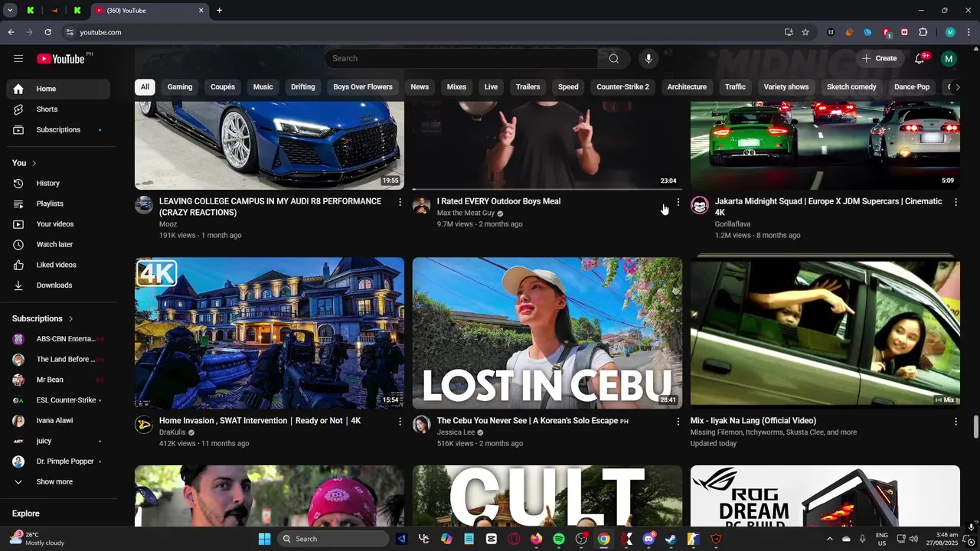Click the Windows taskbar Search box
The height and width of the screenshot is (551, 980).
(332, 539)
